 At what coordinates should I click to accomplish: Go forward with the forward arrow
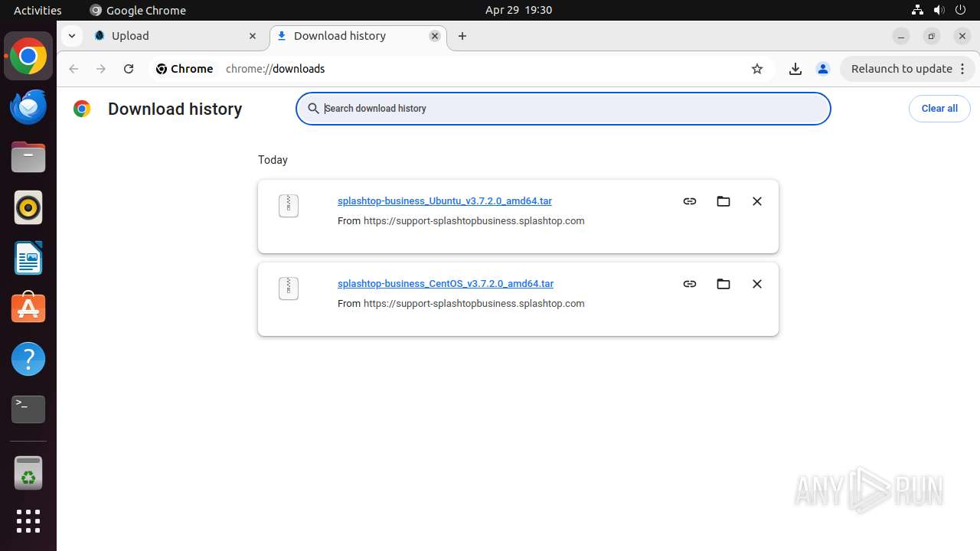pos(101,69)
